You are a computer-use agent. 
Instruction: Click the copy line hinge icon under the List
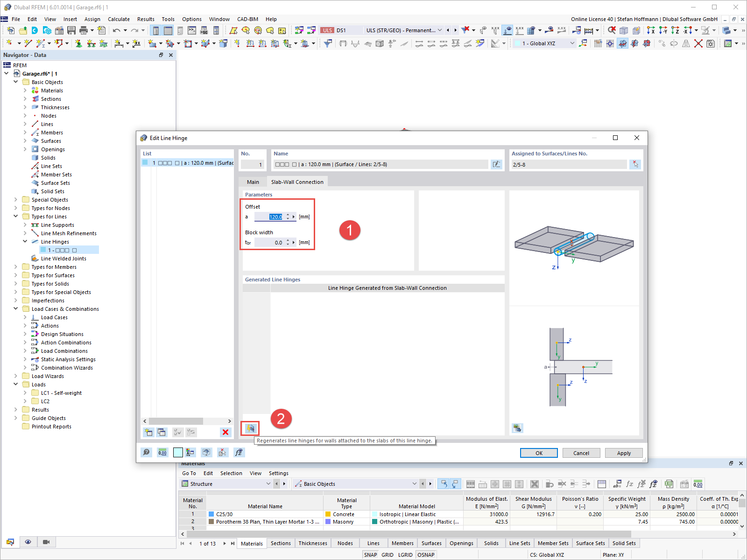coord(162,432)
